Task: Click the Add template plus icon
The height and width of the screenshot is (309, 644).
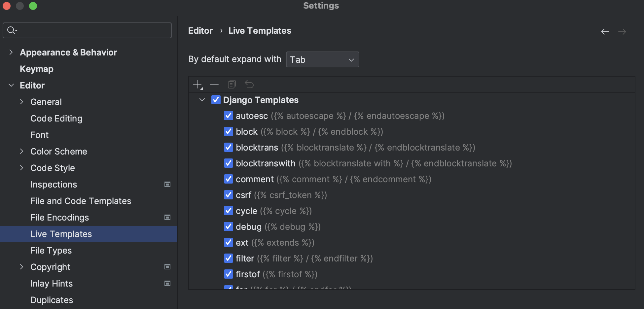Action: click(197, 85)
